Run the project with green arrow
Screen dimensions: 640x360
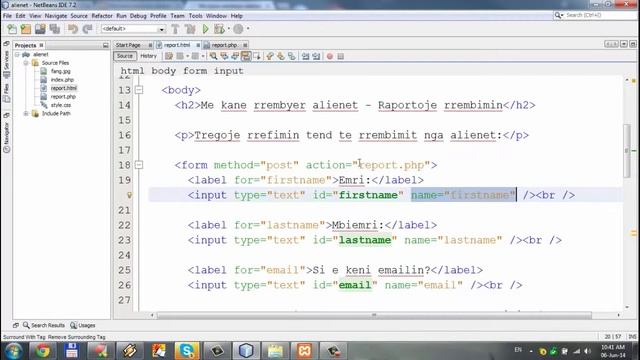(206, 29)
